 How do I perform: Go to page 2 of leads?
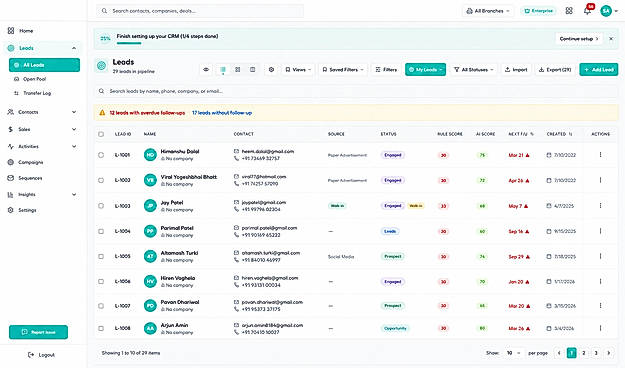pos(584,353)
